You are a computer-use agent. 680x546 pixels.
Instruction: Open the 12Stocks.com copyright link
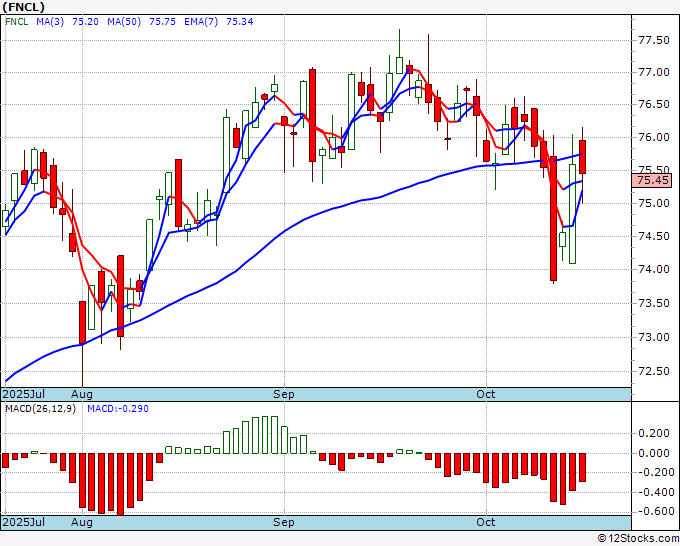coord(638,539)
